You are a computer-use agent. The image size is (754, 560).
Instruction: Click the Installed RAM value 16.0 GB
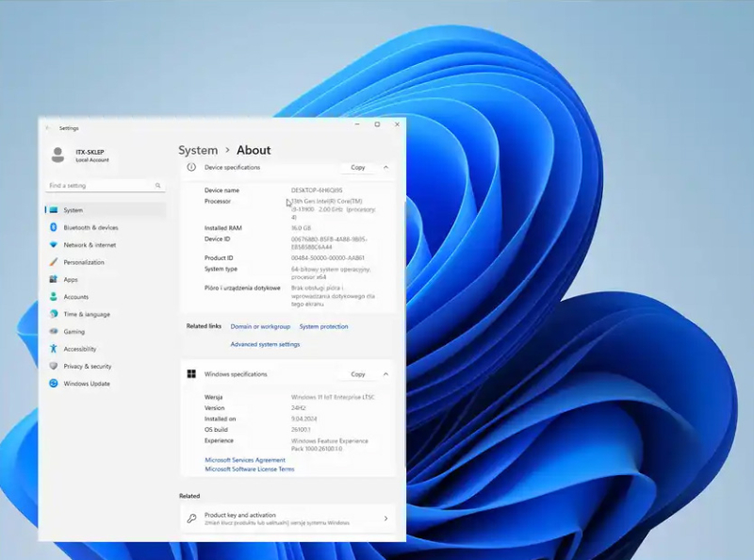pos(301,228)
